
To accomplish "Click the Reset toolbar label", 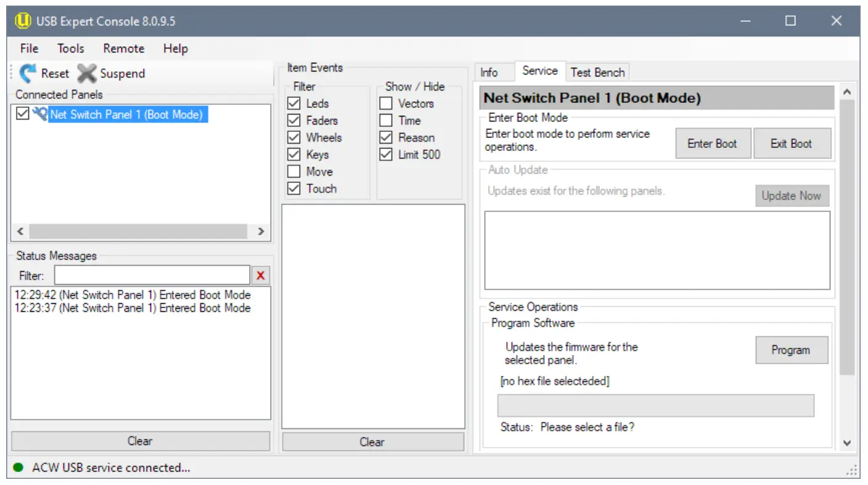I will (55, 73).
